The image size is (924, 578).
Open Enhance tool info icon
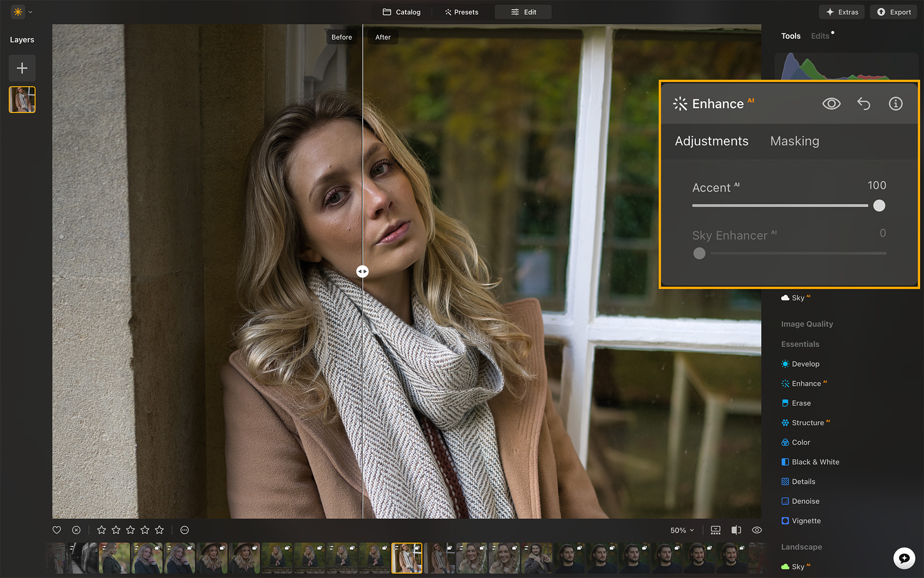(896, 104)
